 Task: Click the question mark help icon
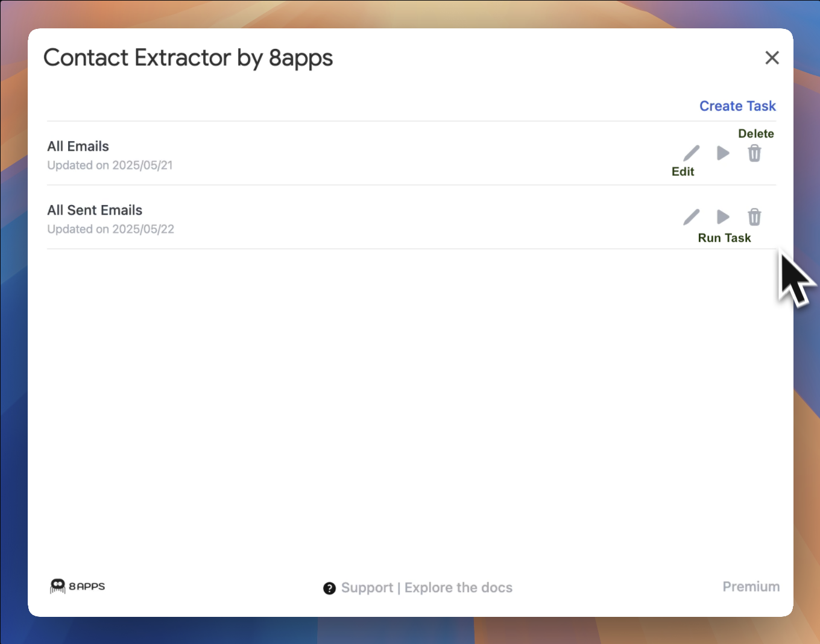pos(329,589)
